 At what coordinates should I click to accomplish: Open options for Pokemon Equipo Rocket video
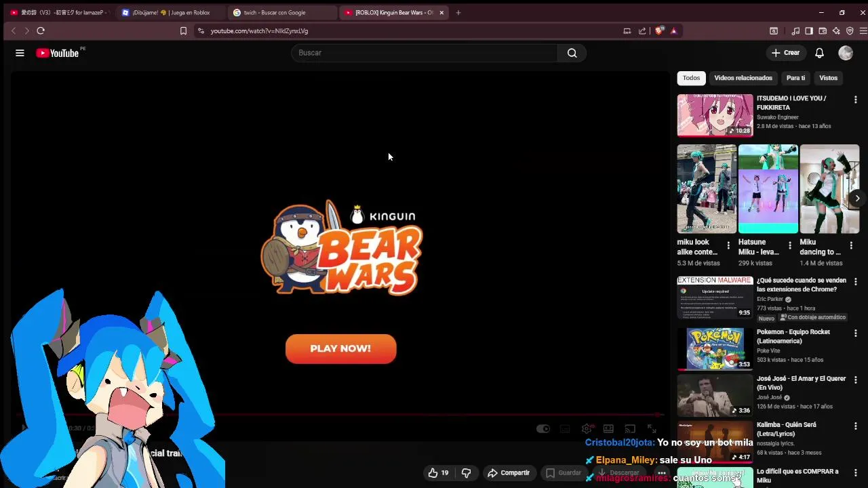[855, 333]
